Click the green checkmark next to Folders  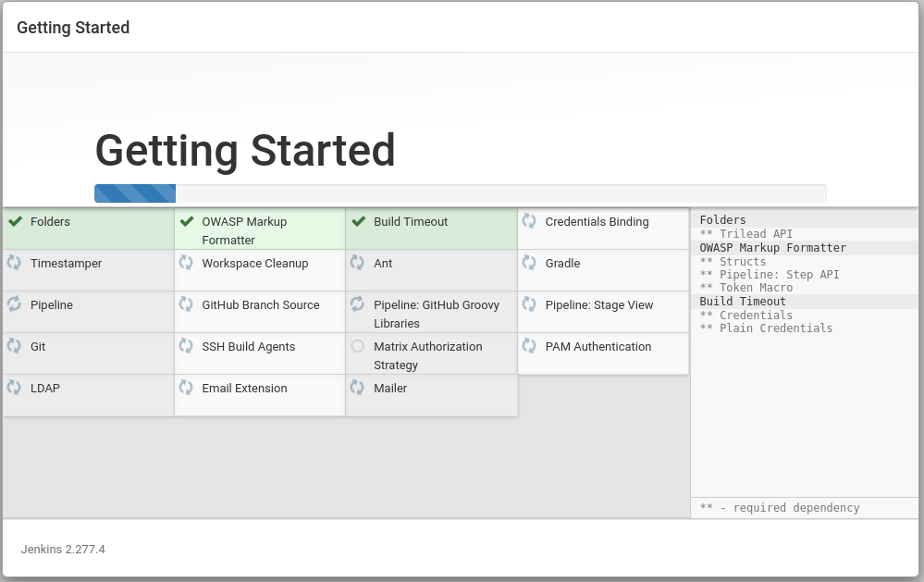(x=16, y=222)
